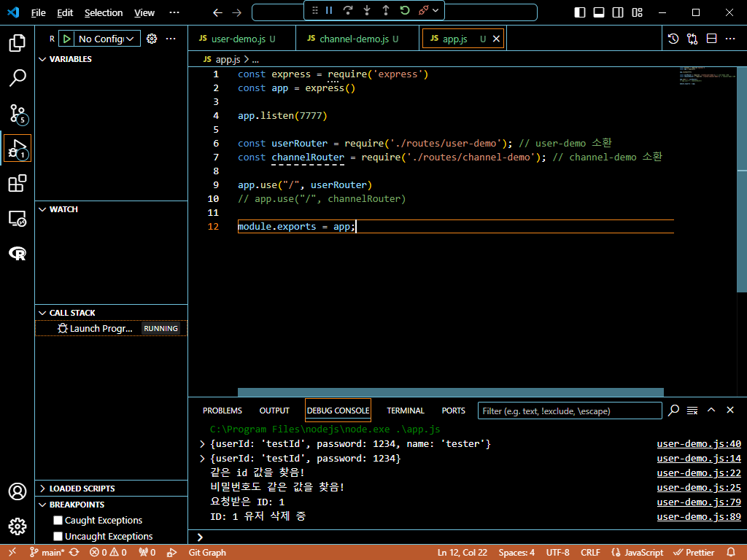Open changes compare icon in editor toolbar
The height and width of the screenshot is (560, 747).
coord(692,39)
